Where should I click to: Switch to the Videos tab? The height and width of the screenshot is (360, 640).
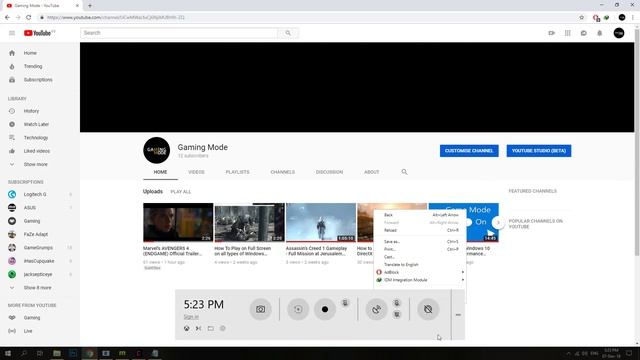point(196,172)
